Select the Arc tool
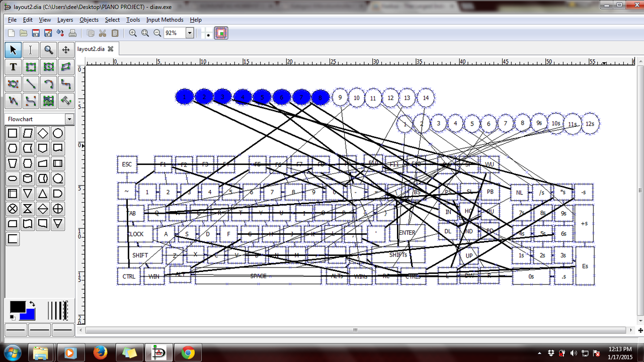The height and width of the screenshot is (362, 644). 48,84
